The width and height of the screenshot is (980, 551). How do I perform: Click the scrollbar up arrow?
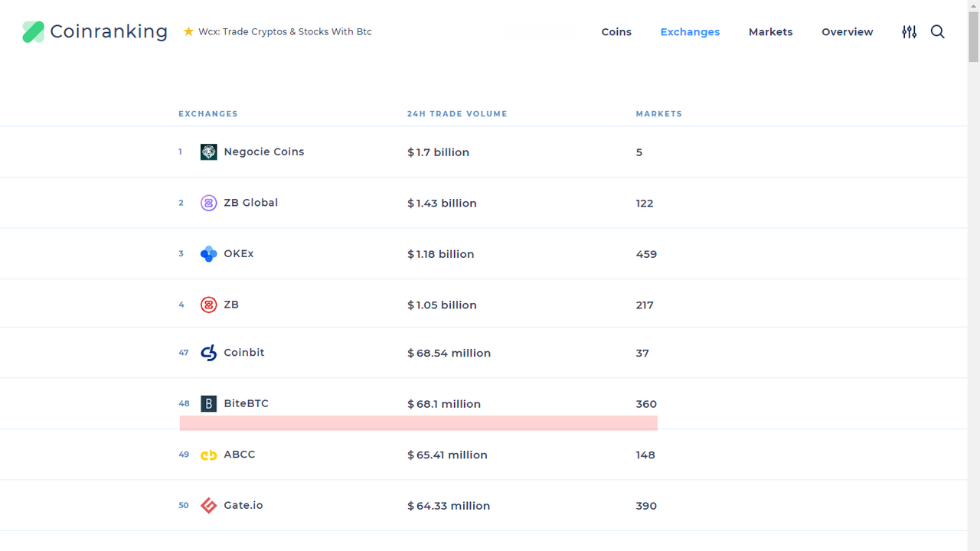click(974, 6)
